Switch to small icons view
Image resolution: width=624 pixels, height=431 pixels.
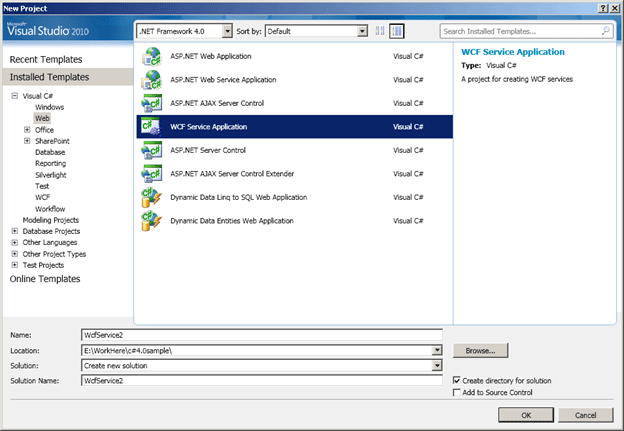pos(380,31)
